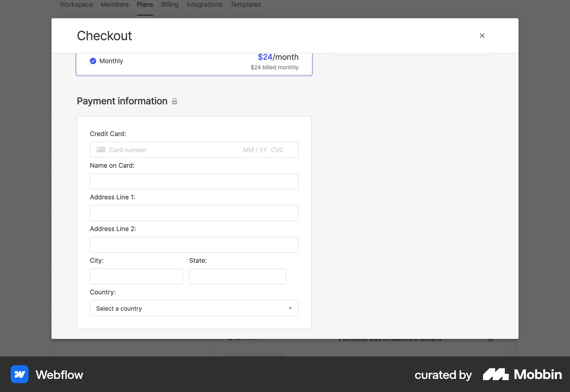Screen dimensions: 570x392
Task: Open the Integrations tab
Action: tap(204, 4)
